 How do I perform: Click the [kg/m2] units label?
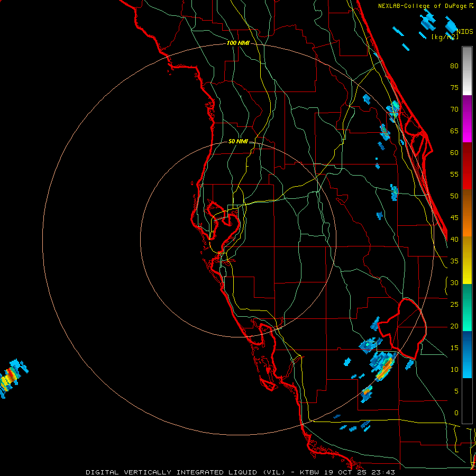pos(445,37)
